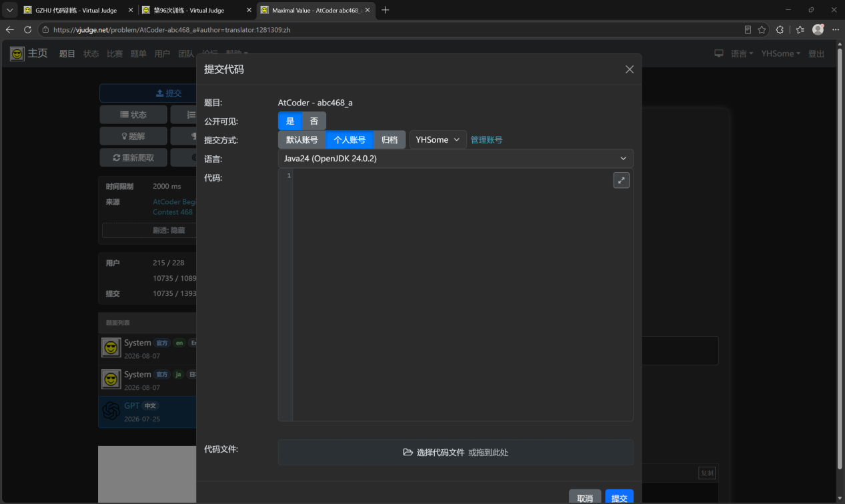
Task: Open the browser extensions icon
Action: click(x=780, y=29)
